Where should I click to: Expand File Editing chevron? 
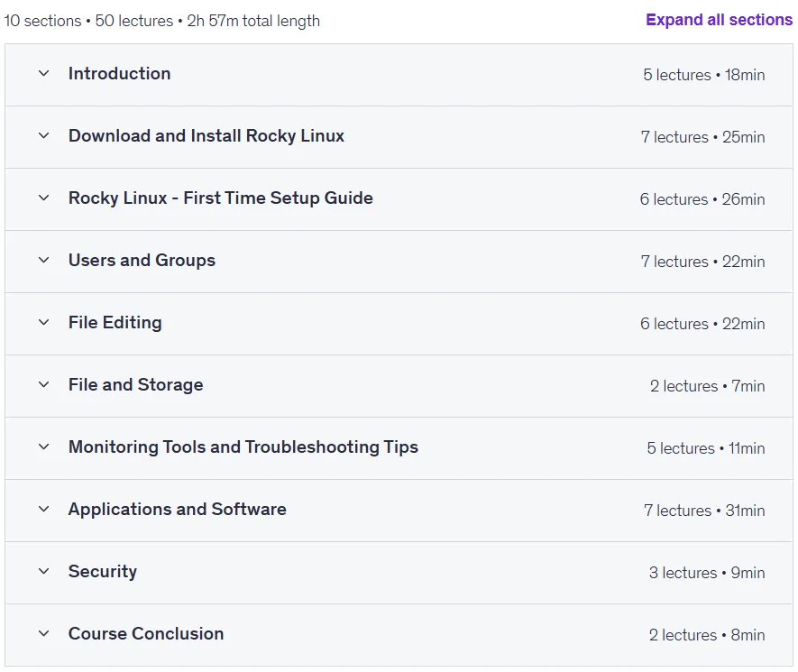point(44,322)
